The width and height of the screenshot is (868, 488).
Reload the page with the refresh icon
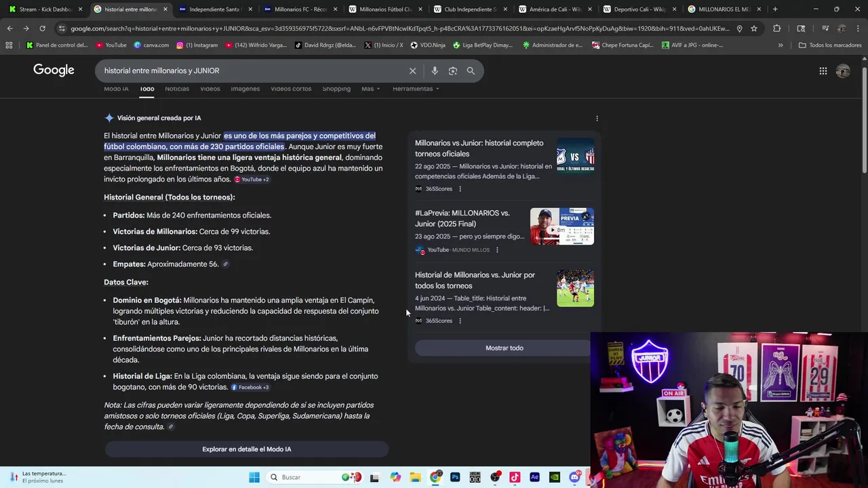pyautogui.click(x=42, y=28)
